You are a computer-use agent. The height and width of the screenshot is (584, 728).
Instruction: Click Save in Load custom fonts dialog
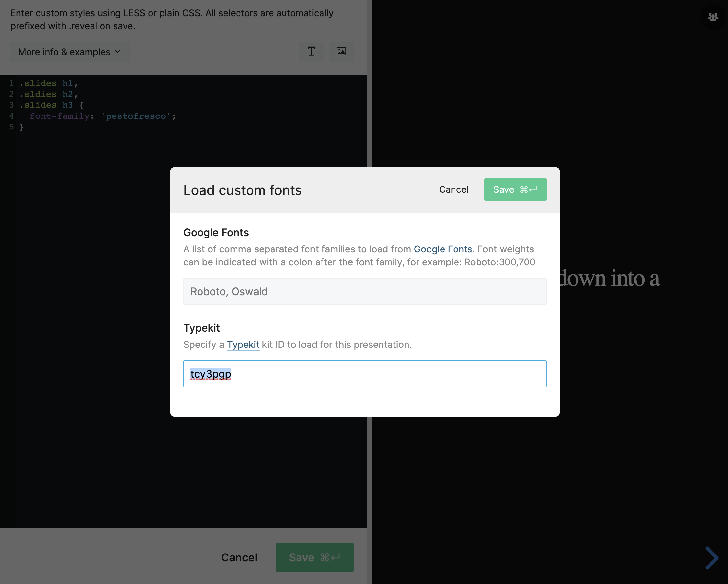tap(515, 189)
